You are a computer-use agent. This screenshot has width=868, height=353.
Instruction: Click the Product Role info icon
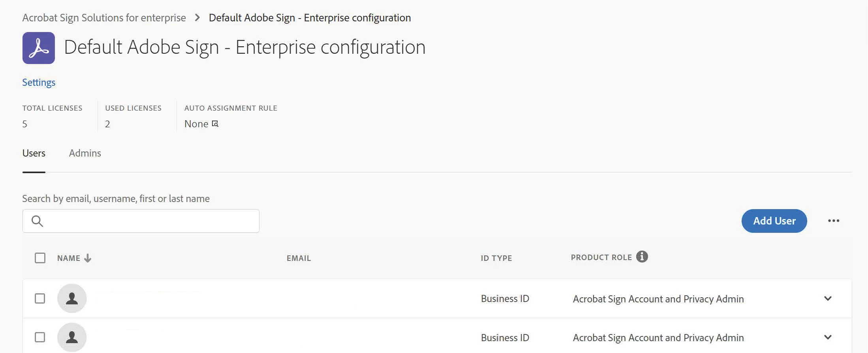pos(642,257)
